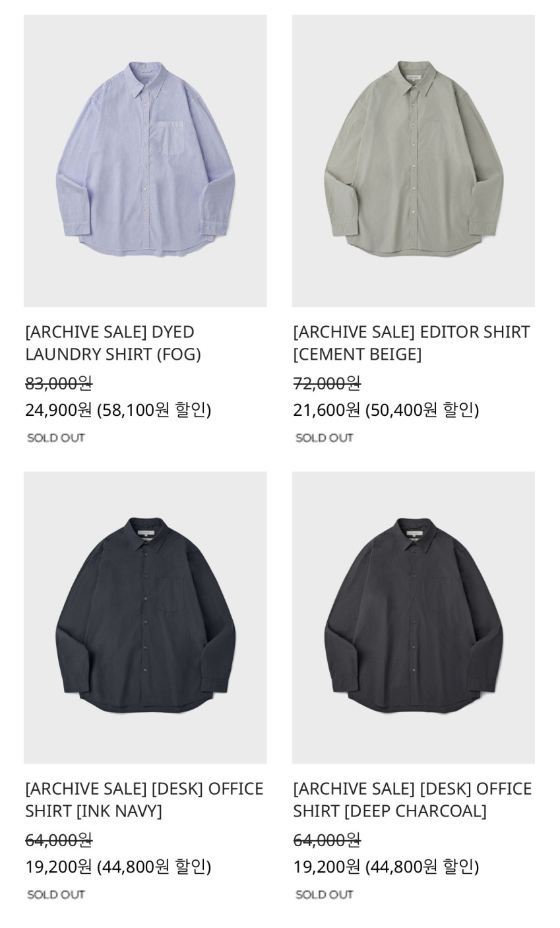This screenshot has width=560, height=928.
Task: Click the crossed-out 64,000원 price of the Deep Charcoal shirt
Action: pos(327,840)
